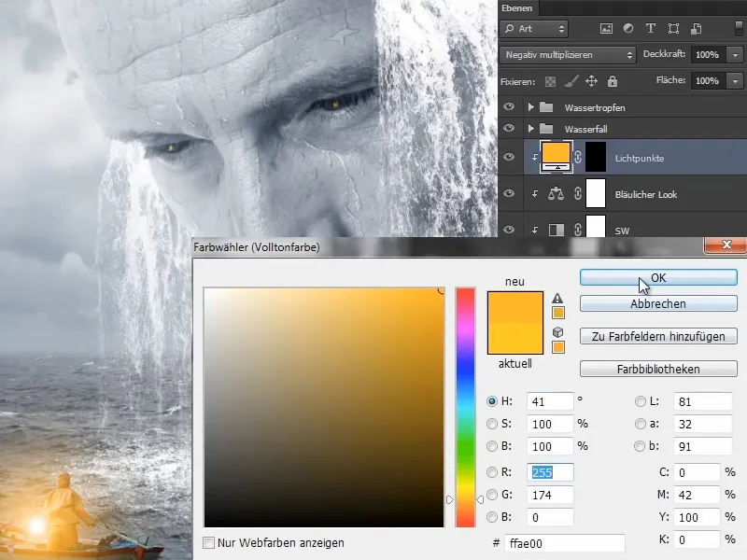Click the hex field showing ffae00

(x=564, y=543)
